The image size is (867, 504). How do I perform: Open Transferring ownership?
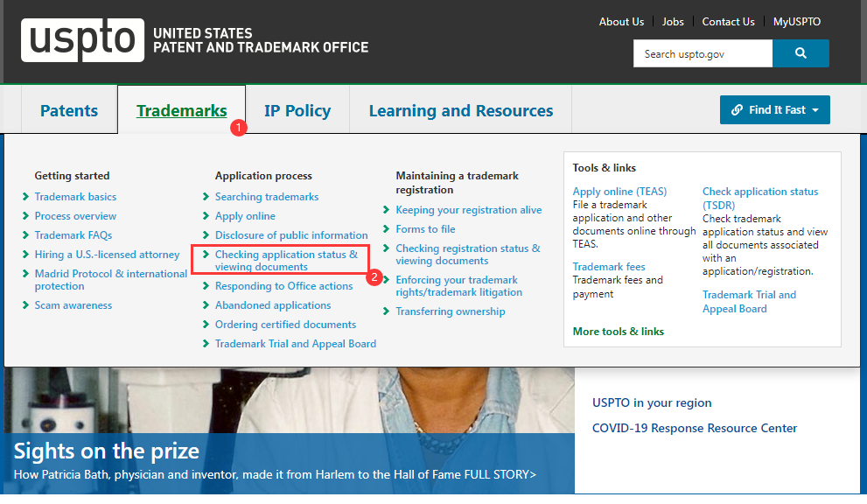click(x=451, y=311)
